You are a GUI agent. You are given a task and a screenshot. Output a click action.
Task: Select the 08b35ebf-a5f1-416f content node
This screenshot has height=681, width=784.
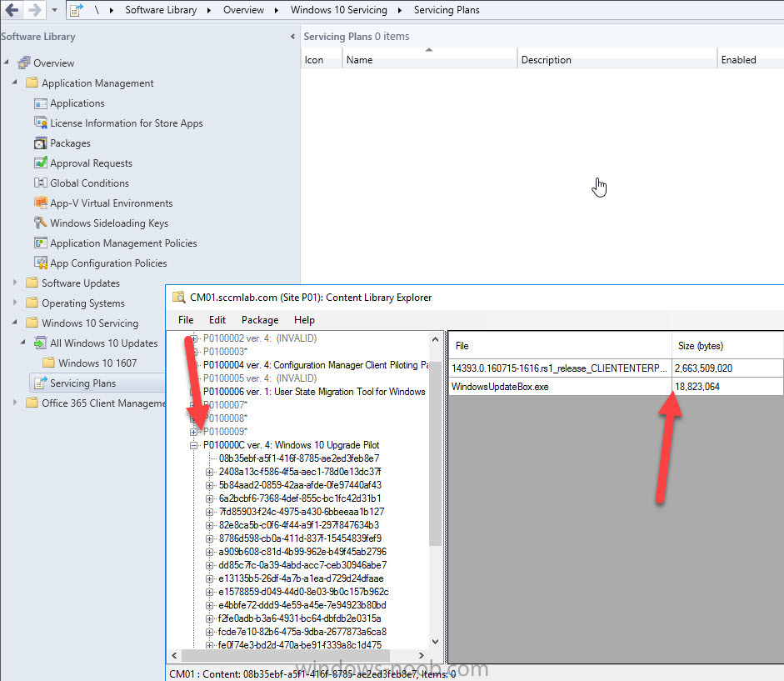[x=299, y=458]
